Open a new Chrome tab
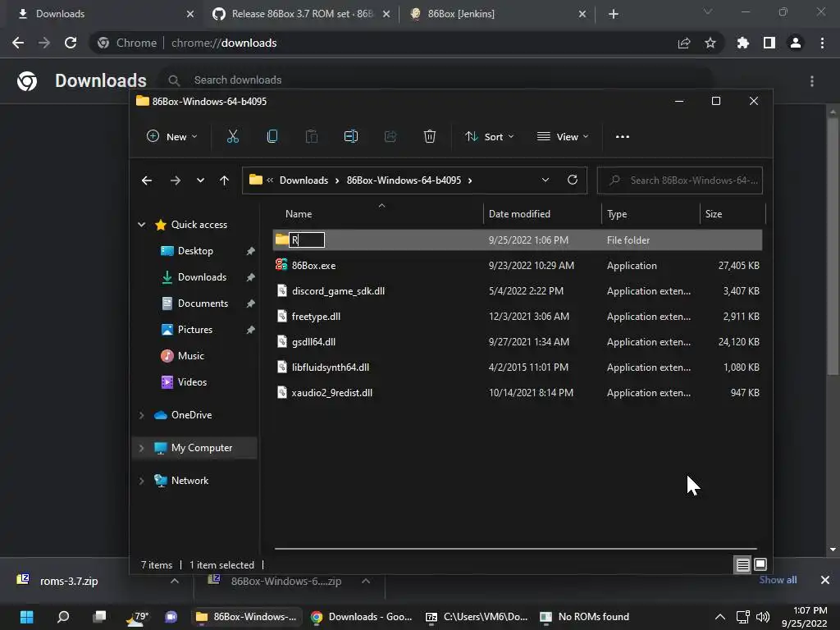Screen dimensions: 840x630 614,14
